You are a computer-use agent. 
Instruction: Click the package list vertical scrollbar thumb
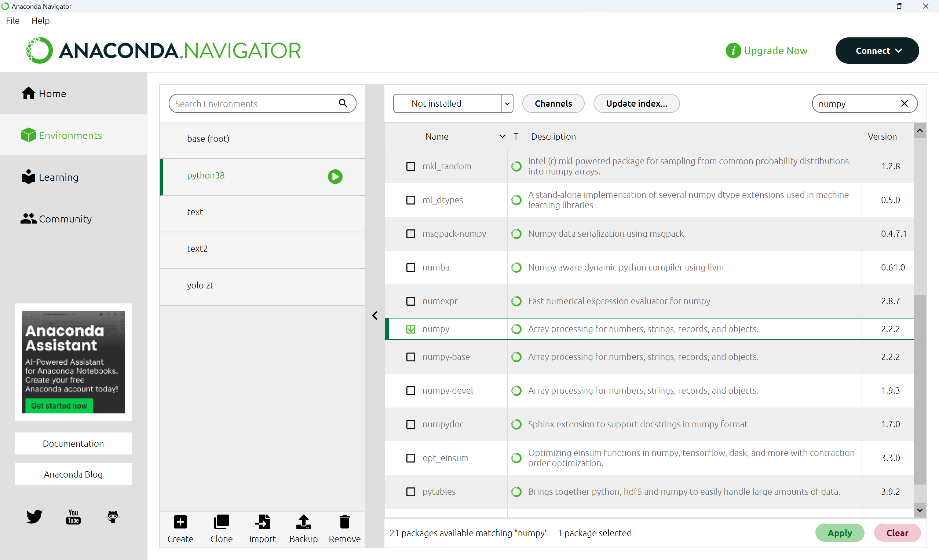pyautogui.click(x=920, y=390)
